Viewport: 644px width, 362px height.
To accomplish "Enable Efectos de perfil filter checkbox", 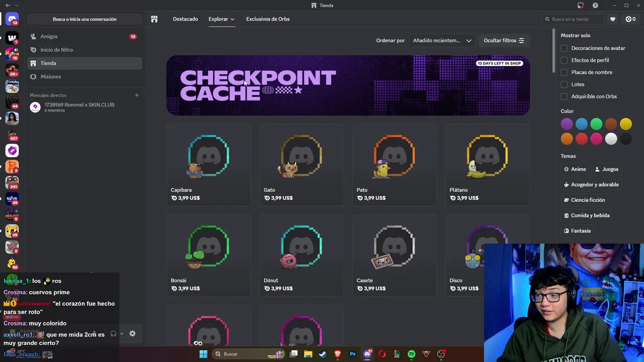I will [x=564, y=60].
